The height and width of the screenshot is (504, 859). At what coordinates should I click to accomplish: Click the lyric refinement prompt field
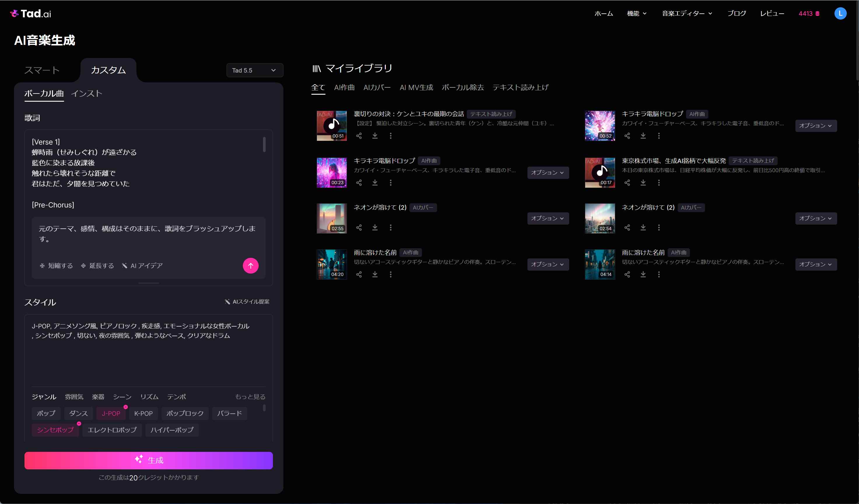point(149,234)
